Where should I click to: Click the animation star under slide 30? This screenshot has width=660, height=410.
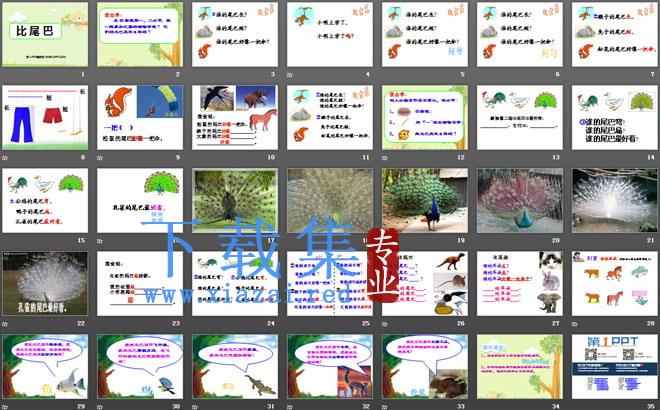pyautogui.click(x=100, y=407)
